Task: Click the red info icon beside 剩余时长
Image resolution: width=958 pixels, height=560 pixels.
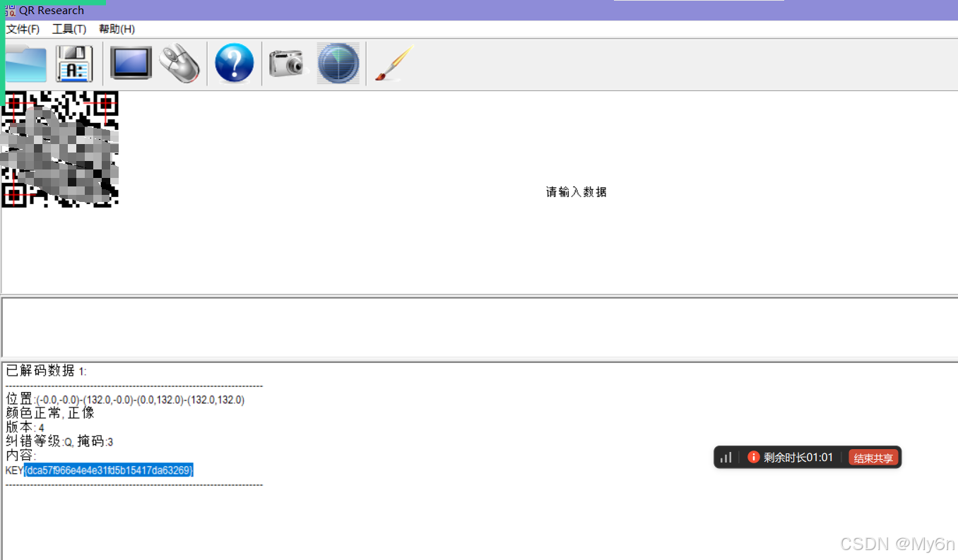Action: click(x=753, y=457)
